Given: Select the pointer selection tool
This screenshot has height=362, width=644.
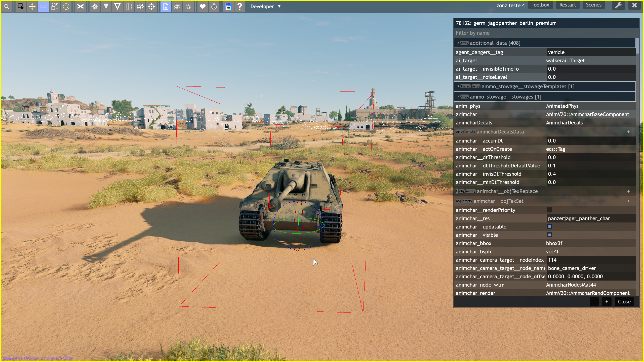Looking at the screenshot, I should (21, 7).
